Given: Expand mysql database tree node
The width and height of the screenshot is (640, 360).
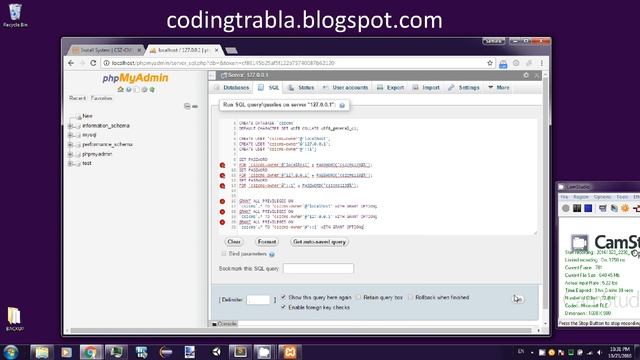Looking at the screenshot, I should [x=70, y=135].
